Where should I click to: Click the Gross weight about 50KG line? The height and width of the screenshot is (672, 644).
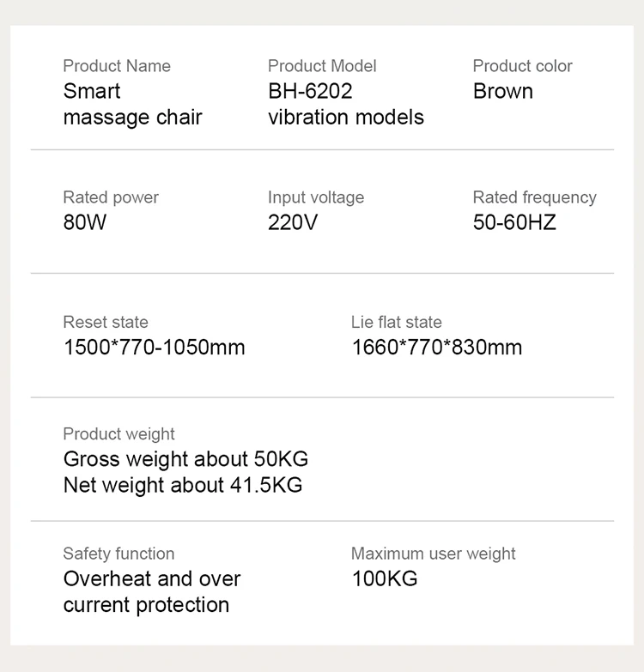point(185,459)
